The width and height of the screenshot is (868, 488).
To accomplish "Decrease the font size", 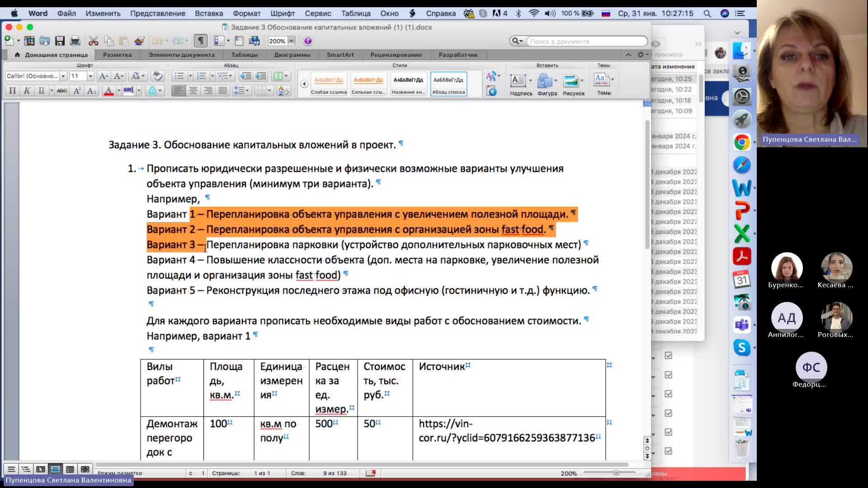I will tap(118, 76).
